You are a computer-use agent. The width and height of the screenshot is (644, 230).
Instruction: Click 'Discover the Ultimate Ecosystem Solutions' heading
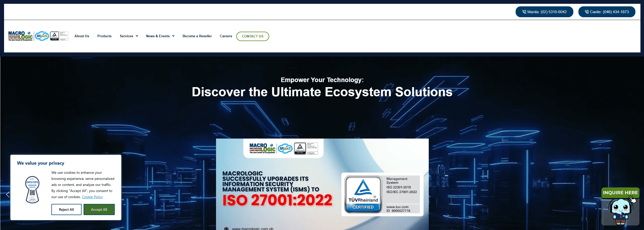pos(322,92)
